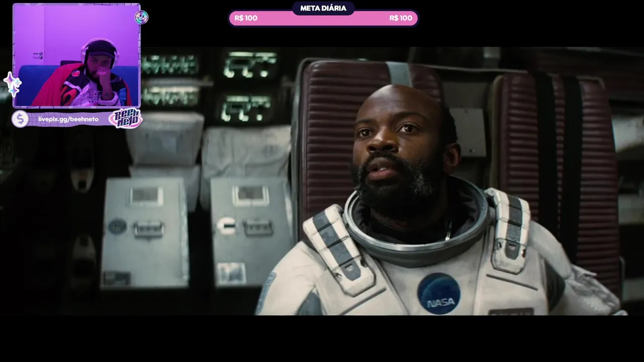Click the NASA patch on the spacesuit
644x362 pixels.
pyautogui.click(x=439, y=294)
